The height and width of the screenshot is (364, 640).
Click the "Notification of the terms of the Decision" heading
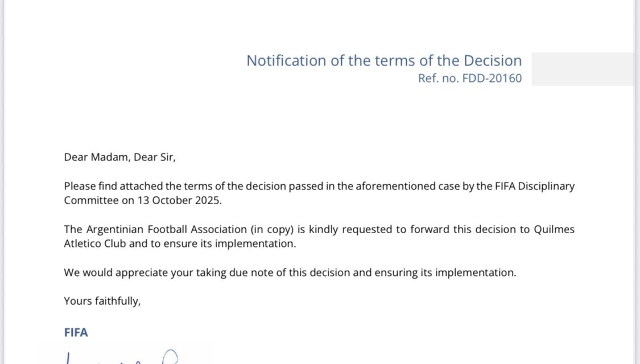click(x=383, y=60)
